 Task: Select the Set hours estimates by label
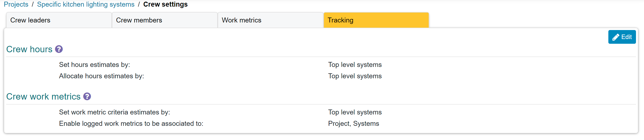point(94,65)
